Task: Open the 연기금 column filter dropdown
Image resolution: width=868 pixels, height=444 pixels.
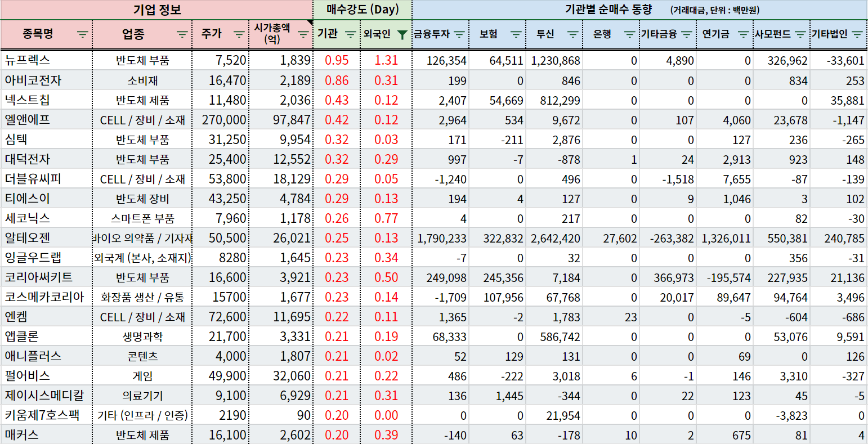Action: [x=744, y=34]
